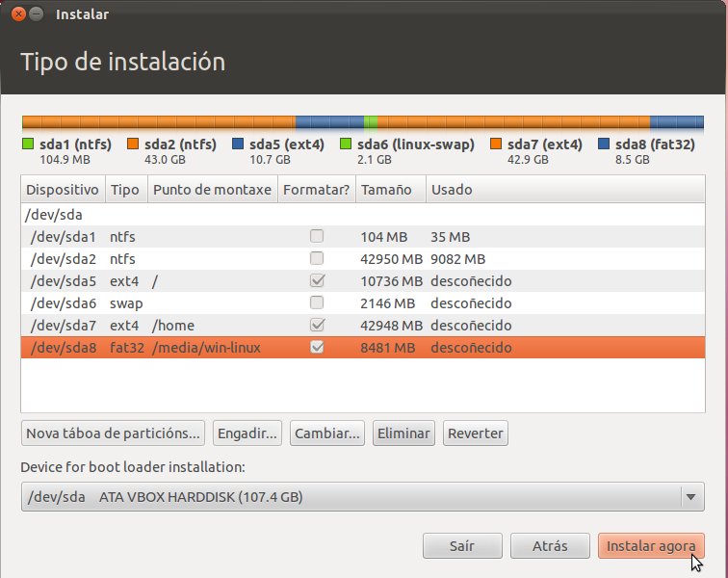Viewport: 728px width, 578px height.
Task: Click the 35 MB used cell
Action: click(x=450, y=236)
